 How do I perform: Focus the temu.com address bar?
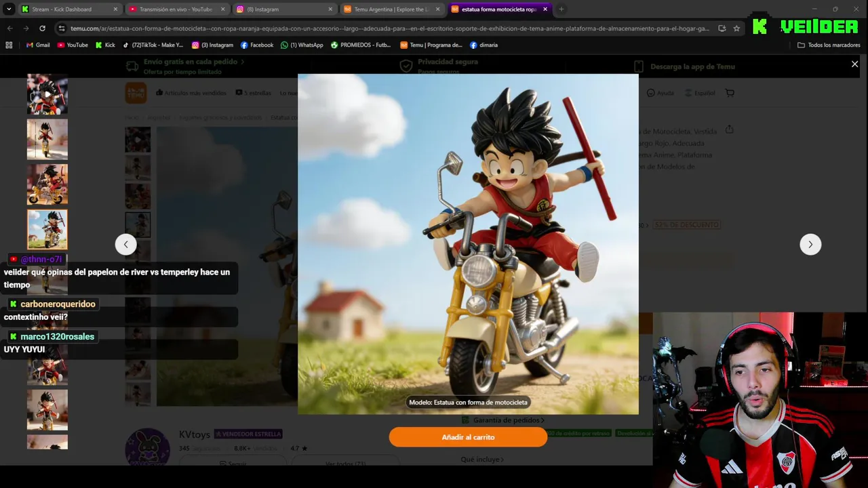point(390,28)
